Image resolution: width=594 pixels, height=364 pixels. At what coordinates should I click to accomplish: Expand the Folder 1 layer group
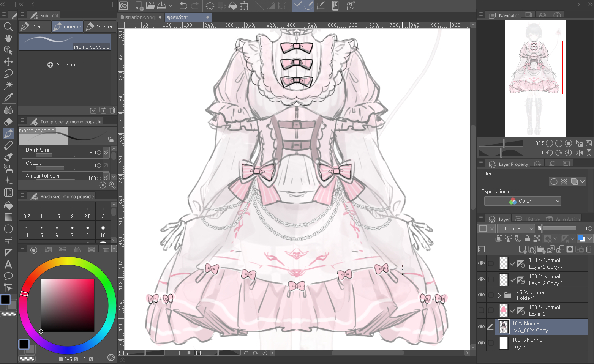point(499,295)
